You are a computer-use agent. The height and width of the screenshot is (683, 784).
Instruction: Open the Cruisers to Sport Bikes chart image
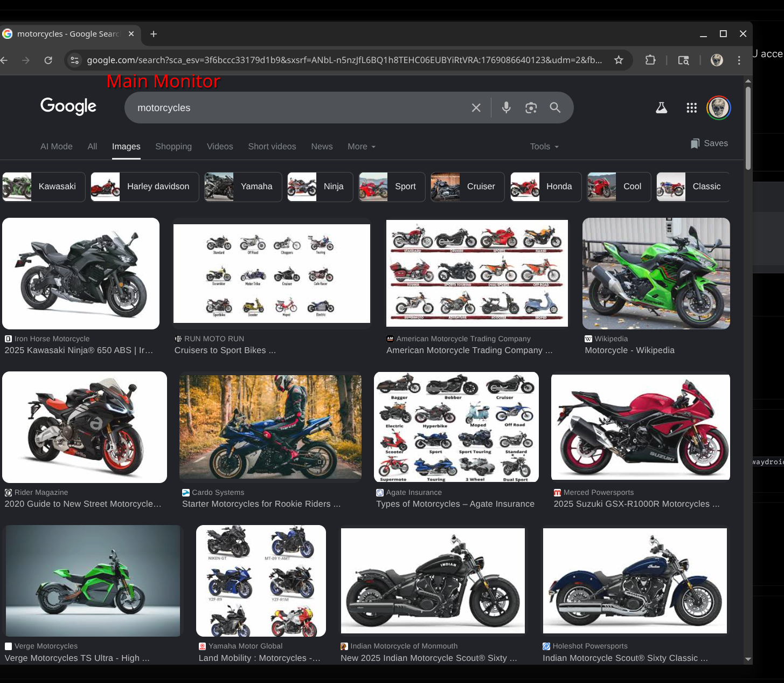tap(272, 273)
